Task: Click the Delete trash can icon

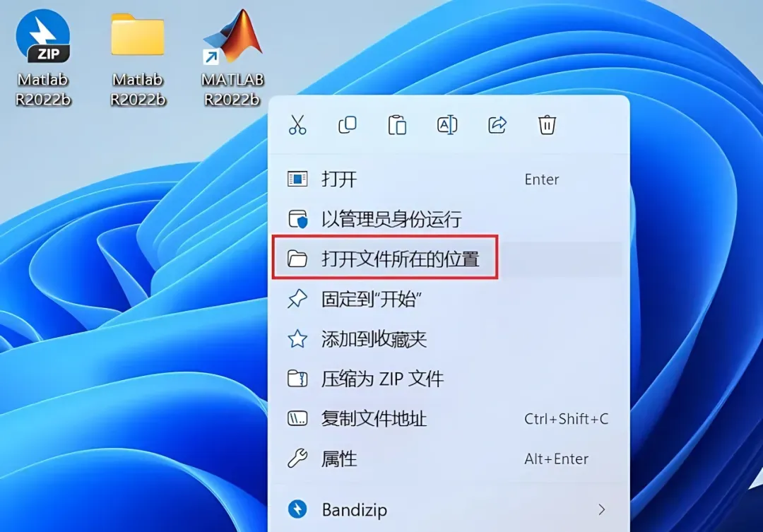Action: 547,125
